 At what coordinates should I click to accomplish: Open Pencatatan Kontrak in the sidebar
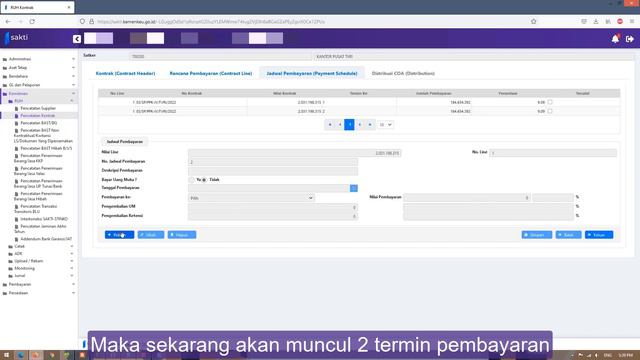[38, 116]
